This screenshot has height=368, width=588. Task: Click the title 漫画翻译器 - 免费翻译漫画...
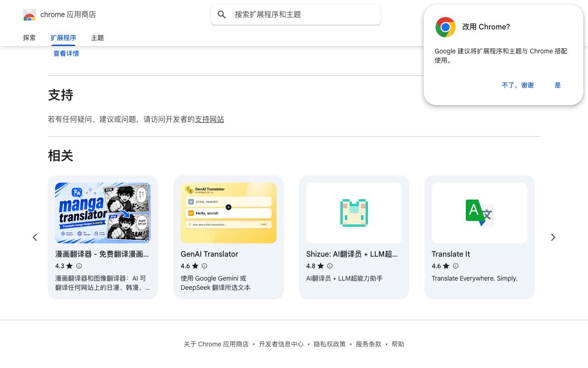(102, 254)
